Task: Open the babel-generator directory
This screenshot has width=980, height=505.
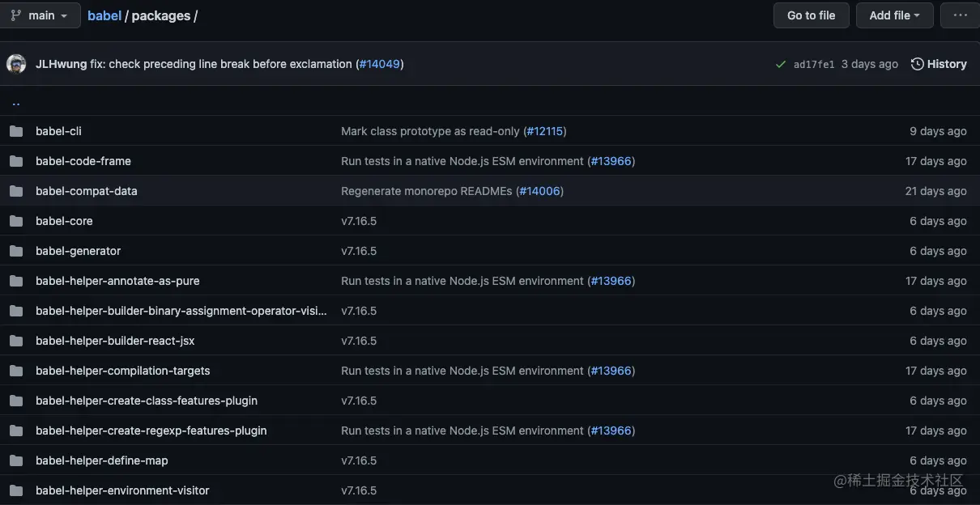Action: pyautogui.click(x=78, y=251)
